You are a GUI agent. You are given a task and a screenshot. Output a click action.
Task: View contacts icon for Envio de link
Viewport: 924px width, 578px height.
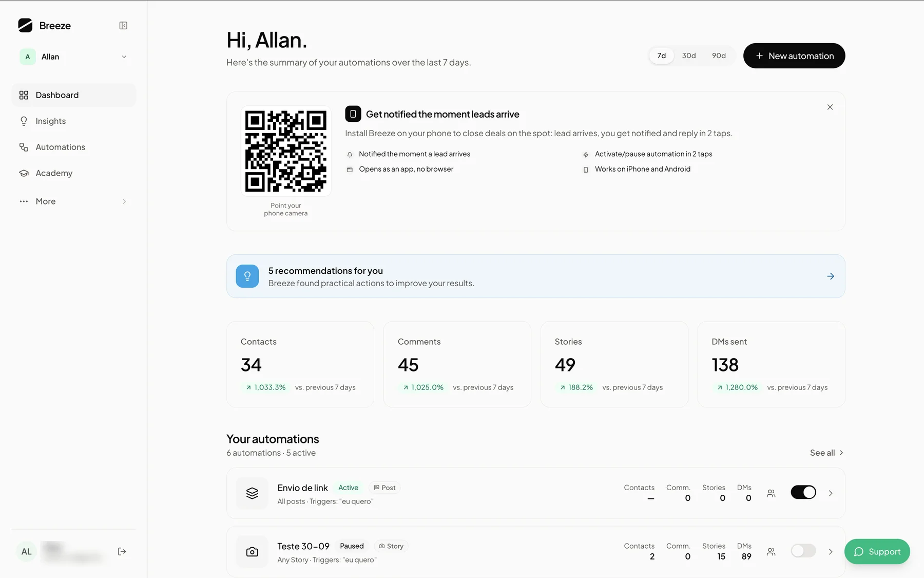[x=771, y=493]
